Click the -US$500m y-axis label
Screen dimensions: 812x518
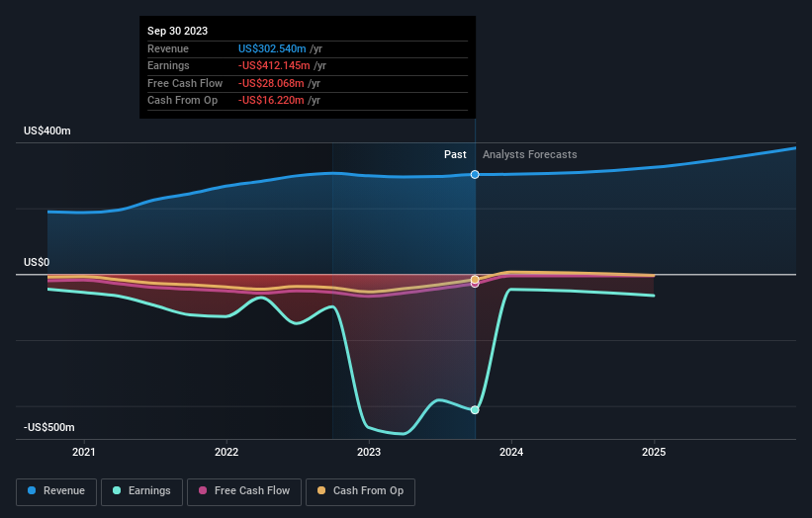49,427
